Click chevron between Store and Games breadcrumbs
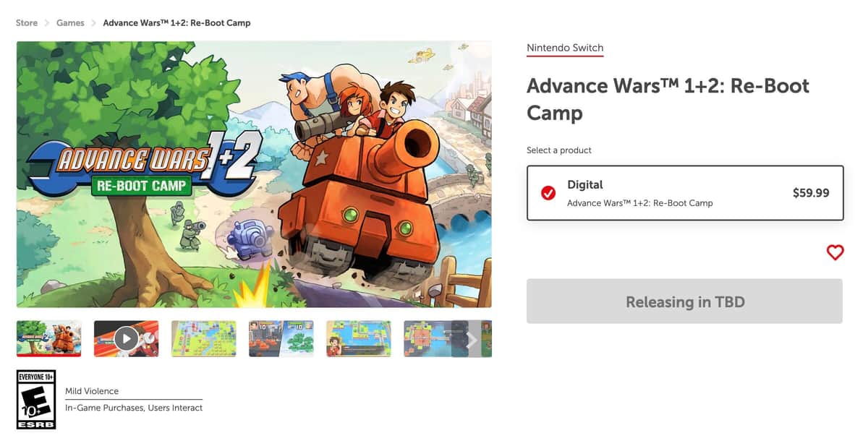The width and height of the screenshot is (868, 446). [x=47, y=23]
